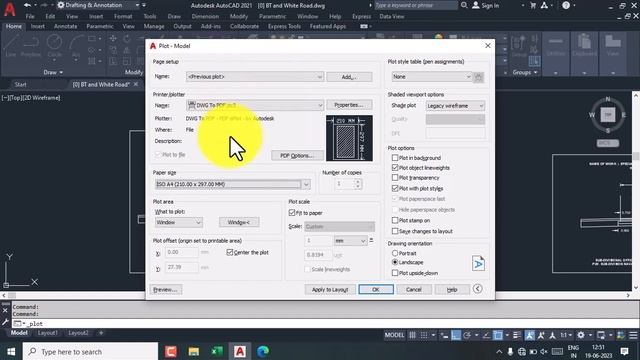Open the Paper size dropdown

233,184
